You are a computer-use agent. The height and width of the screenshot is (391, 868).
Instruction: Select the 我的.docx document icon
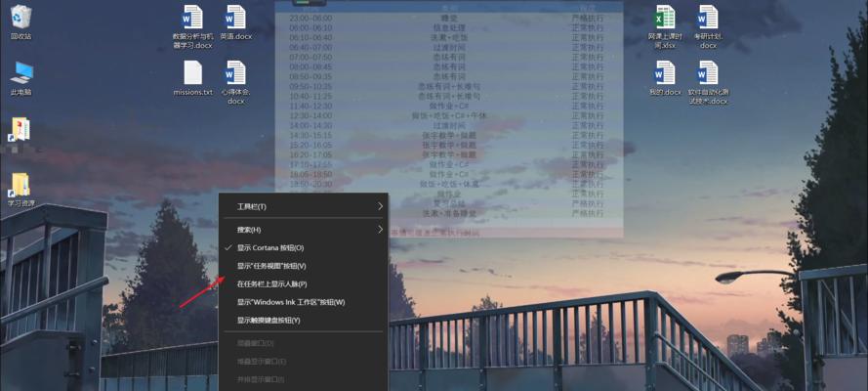665,78
